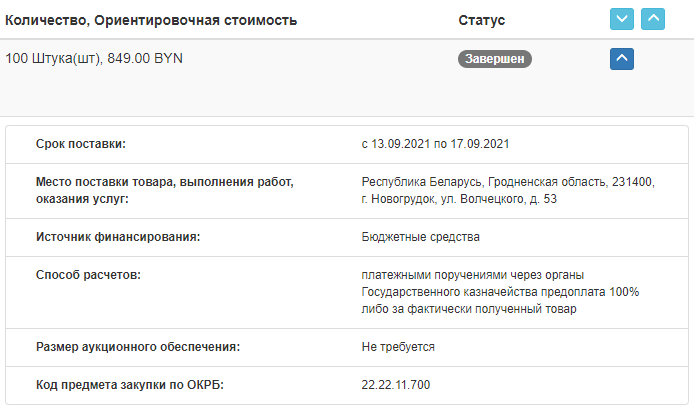Click the 'Статус' column header
Screen dimensions: 694x410
pyautogui.click(x=482, y=20)
